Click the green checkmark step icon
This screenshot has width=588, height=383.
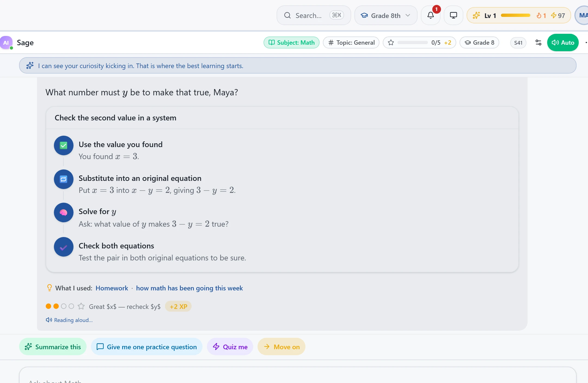coord(64,145)
